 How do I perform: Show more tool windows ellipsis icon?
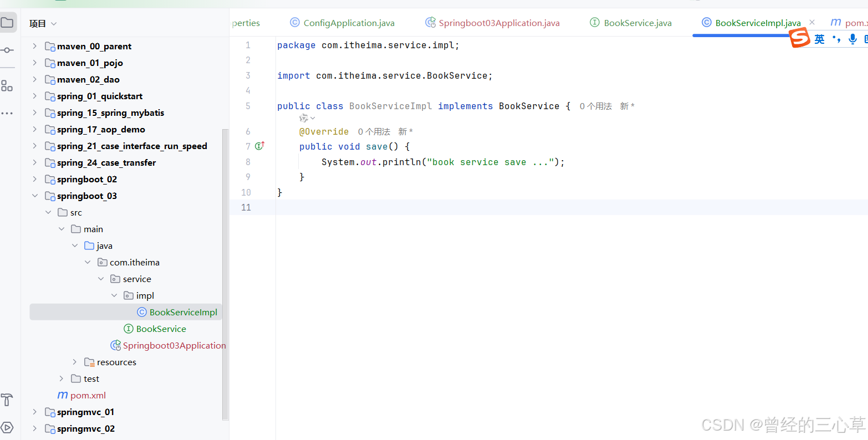[x=7, y=113]
